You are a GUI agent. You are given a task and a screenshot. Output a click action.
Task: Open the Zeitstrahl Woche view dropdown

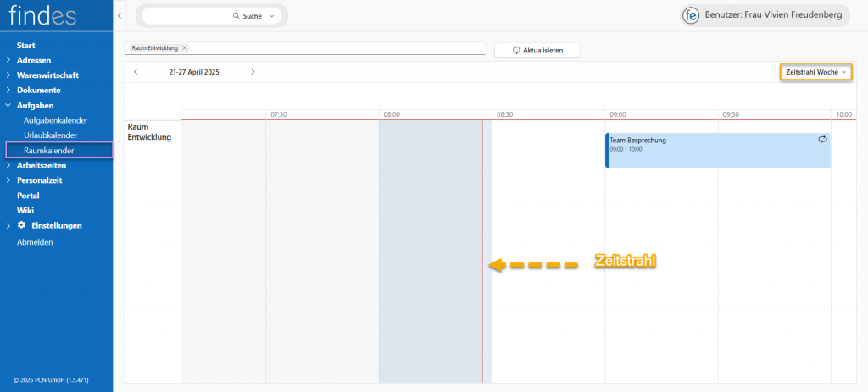[815, 73]
